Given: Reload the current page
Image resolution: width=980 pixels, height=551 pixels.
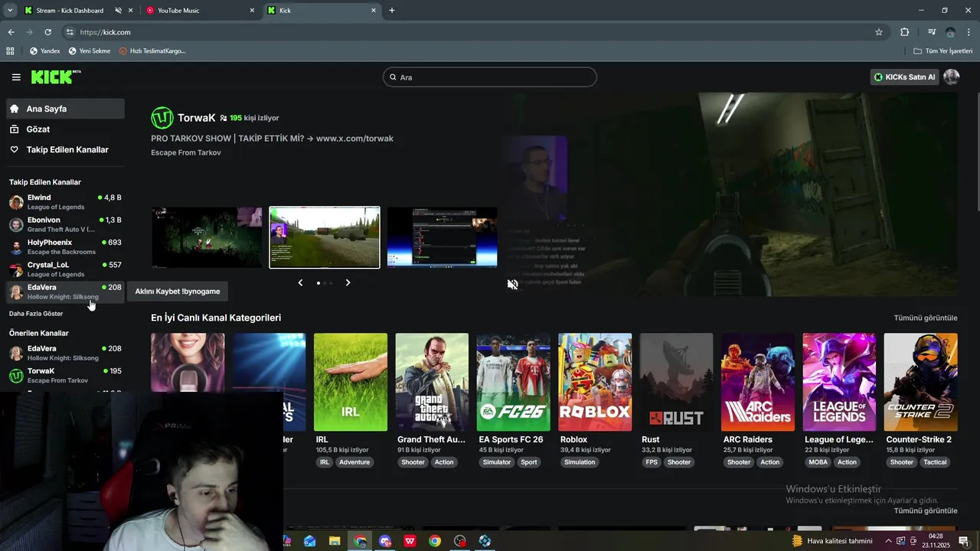Looking at the screenshot, I should click(x=47, y=32).
